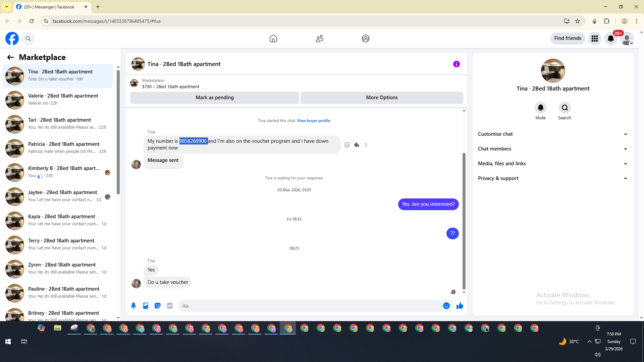Open a new browser tab
The height and width of the screenshot is (362, 644).
pos(98,7)
